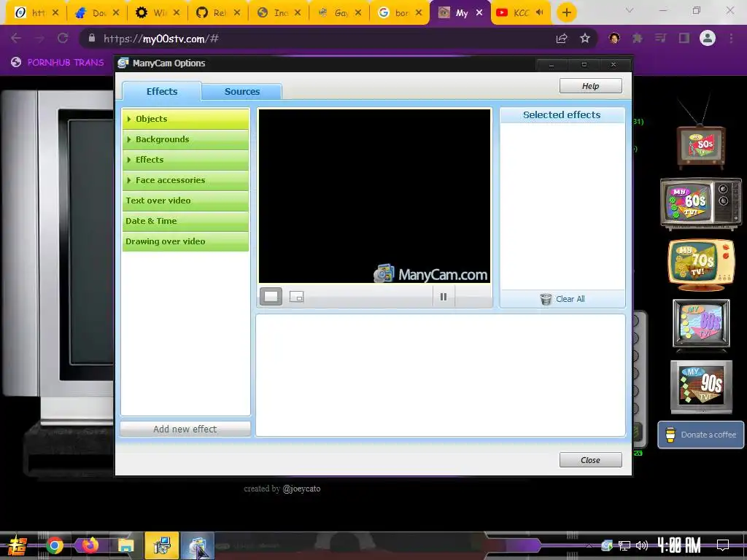
Task: Click the face avatar extension icon
Action: pyautogui.click(x=614, y=38)
